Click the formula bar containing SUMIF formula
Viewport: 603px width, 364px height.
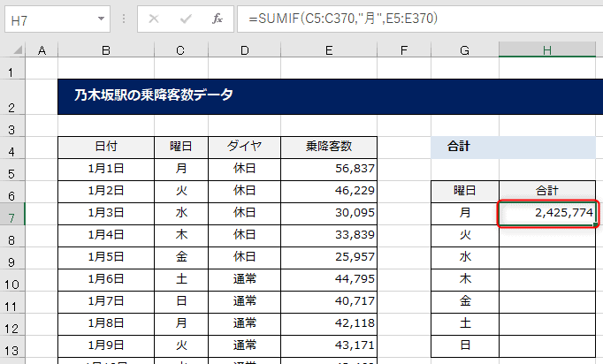[x=420, y=19]
